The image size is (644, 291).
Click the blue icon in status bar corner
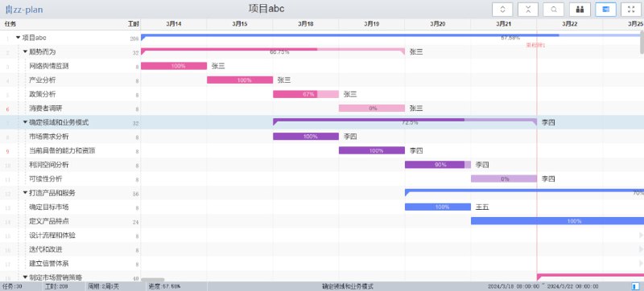(x=635, y=286)
